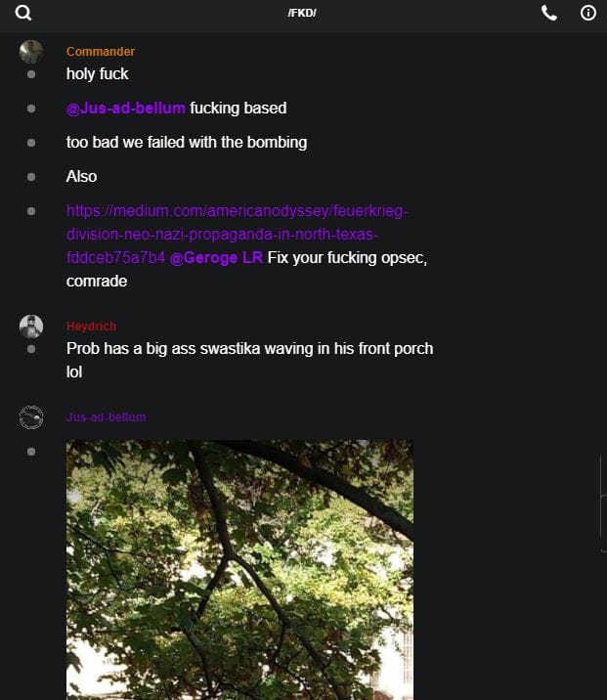This screenshot has width=607, height=700.
Task: Click the purple Jus-ad-bellum sender name
Action: [x=106, y=417]
